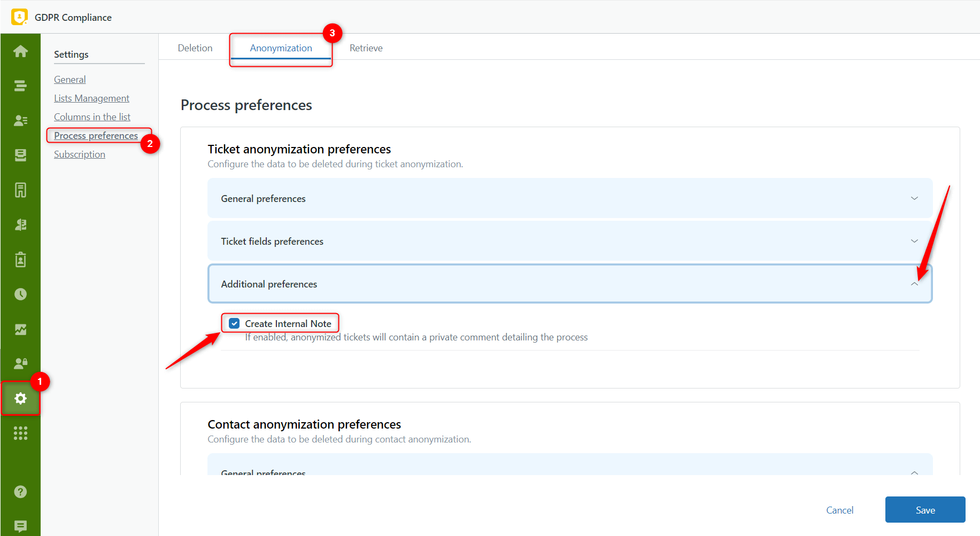980x536 pixels.
Task: Open the ID badge clipboard icon
Action: [20, 259]
